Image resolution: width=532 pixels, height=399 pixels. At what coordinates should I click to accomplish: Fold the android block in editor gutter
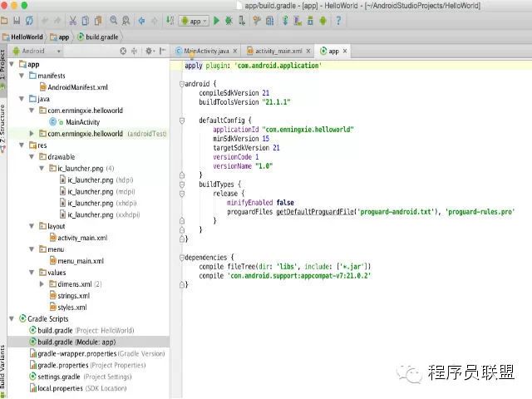(181, 83)
